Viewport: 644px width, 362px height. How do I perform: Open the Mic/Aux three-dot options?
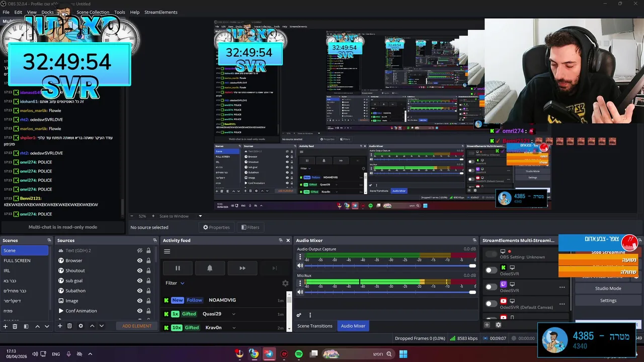pyautogui.click(x=300, y=283)
